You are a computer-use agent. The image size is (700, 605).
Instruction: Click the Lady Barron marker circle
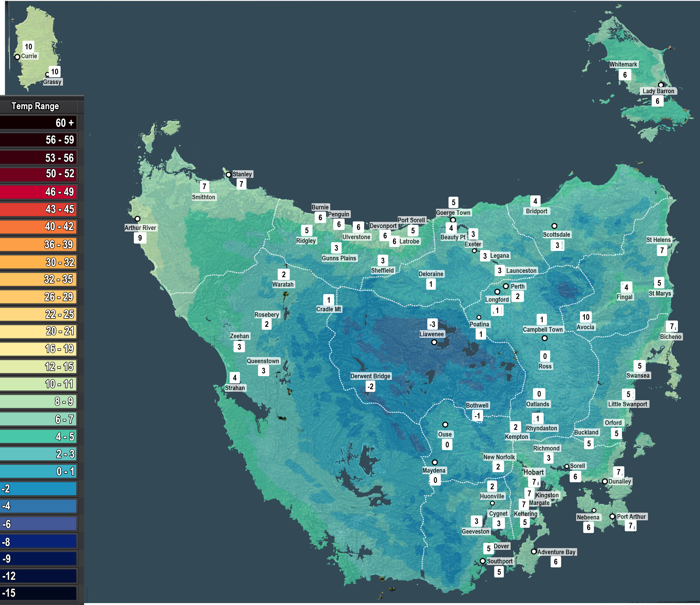point(661,85)
